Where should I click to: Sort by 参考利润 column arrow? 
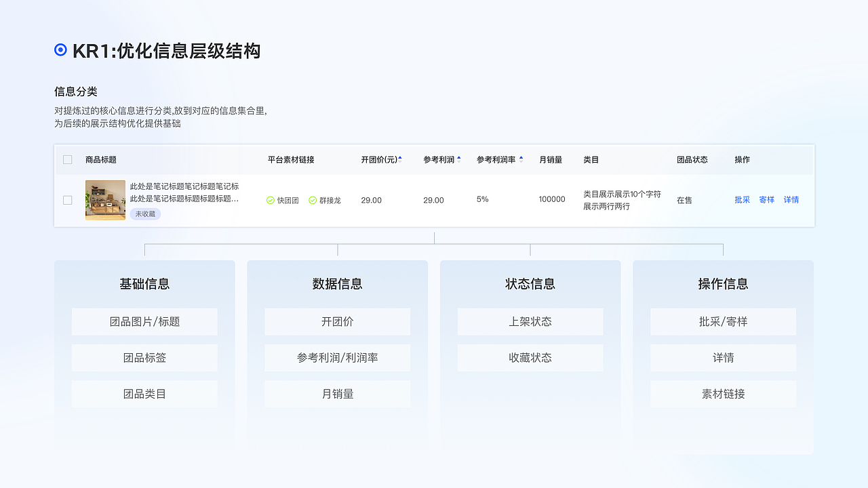click(x=459, y=160)
